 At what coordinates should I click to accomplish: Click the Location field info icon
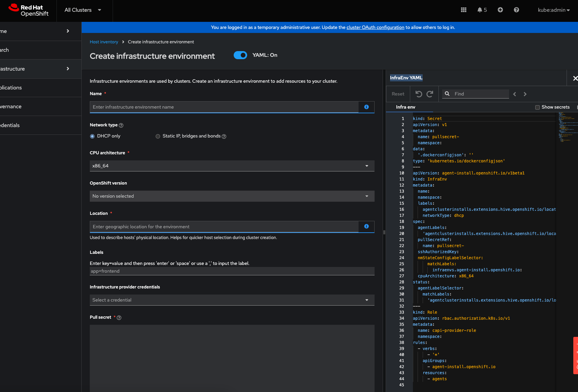point(367,227)
